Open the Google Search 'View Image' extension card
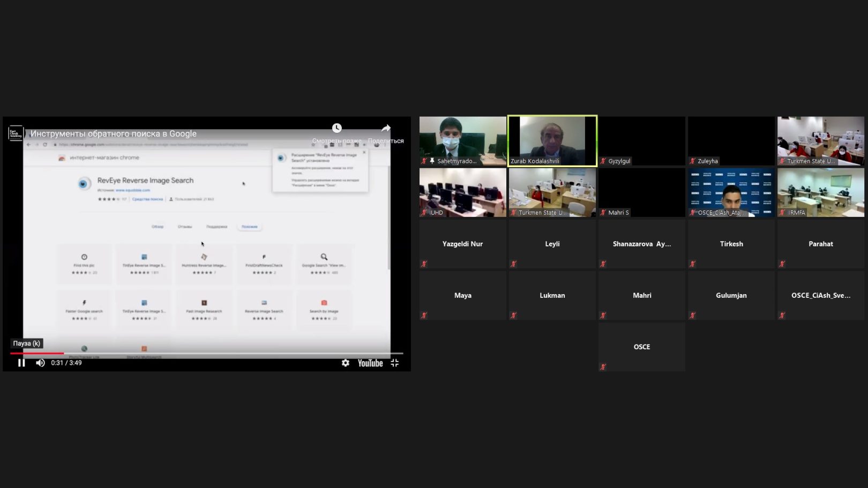This screenshot has width=868, height=488. click(x=324, y=265)
